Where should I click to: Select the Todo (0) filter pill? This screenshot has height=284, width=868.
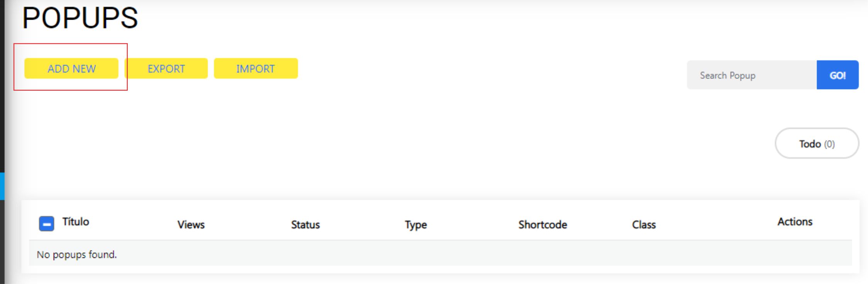817,144
